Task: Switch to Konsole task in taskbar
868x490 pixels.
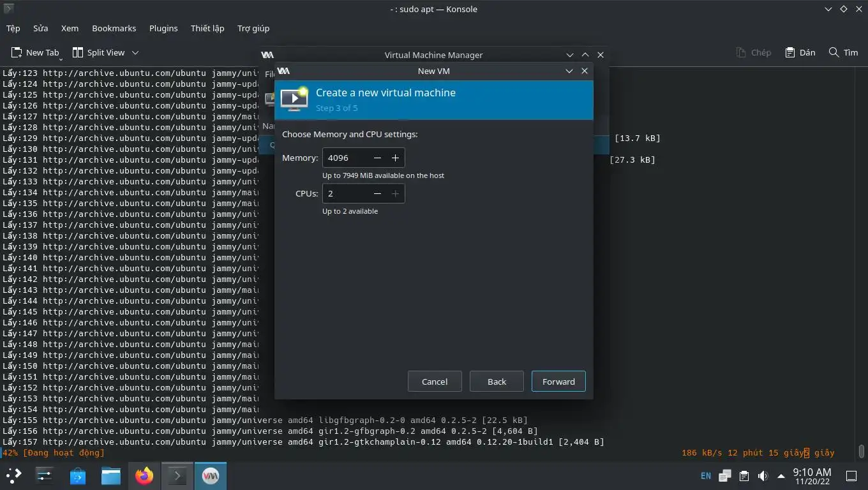Action: point(177,475)
